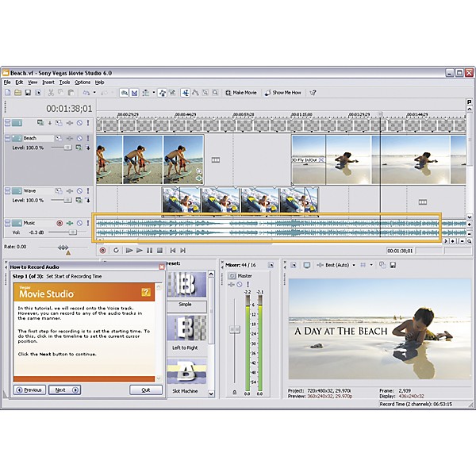Cut selection with scissors icon
Viewport: 476px width, 476px height.
[x=51, y=93]
